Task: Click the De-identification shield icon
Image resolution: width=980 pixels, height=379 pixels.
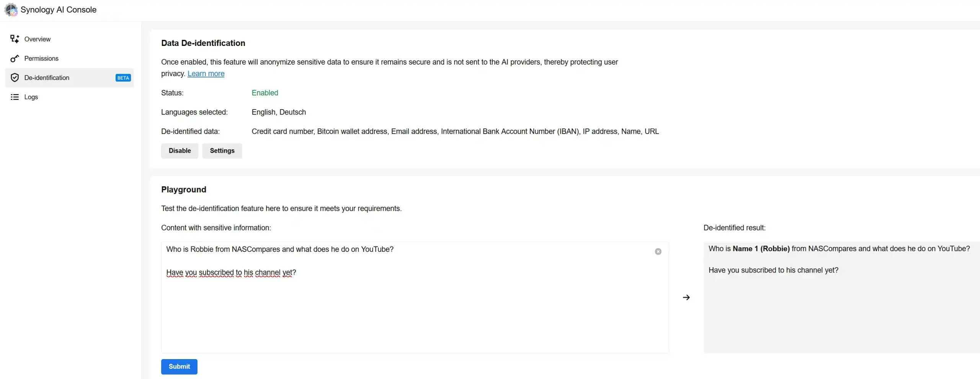Action: point(15,78)
